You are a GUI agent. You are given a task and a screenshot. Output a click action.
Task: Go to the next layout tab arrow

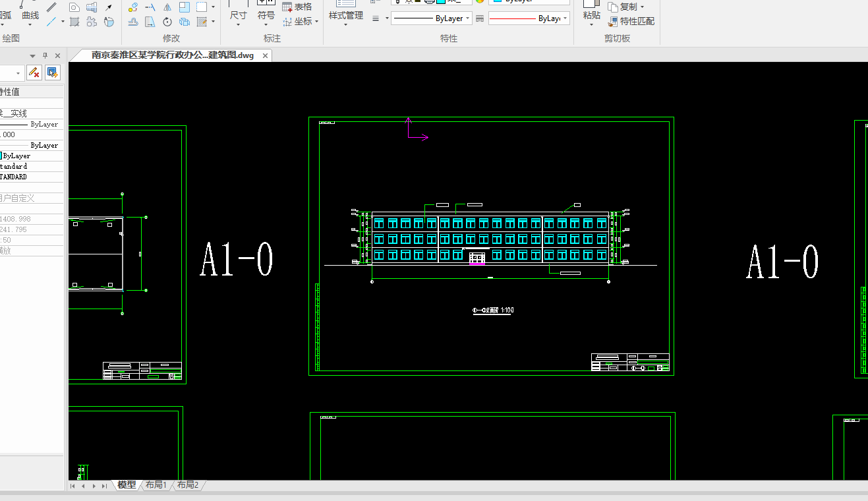click(94, 486)
